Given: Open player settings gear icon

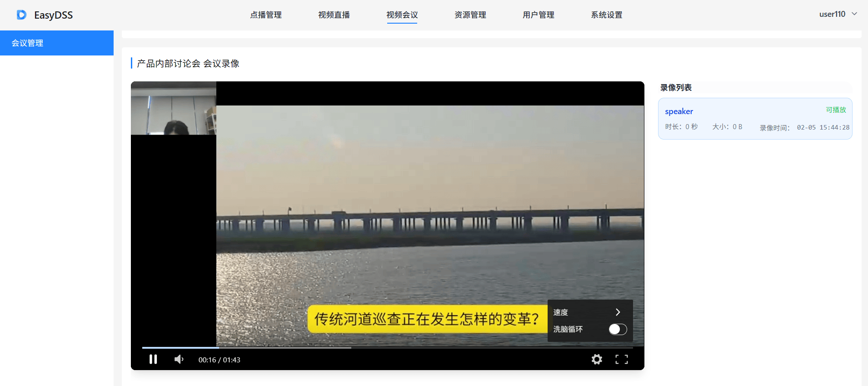Looking at the screenshot, I should (x=597, y=359).
